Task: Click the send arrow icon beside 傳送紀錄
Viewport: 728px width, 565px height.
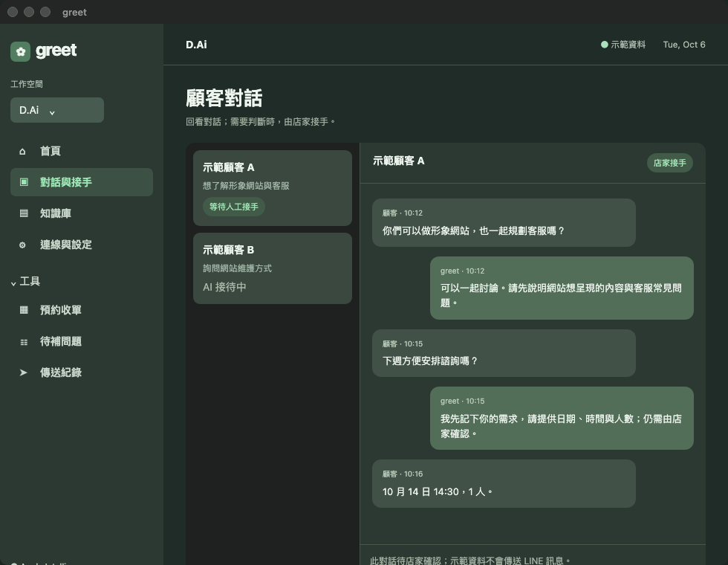Action: [x=23, y=372]
